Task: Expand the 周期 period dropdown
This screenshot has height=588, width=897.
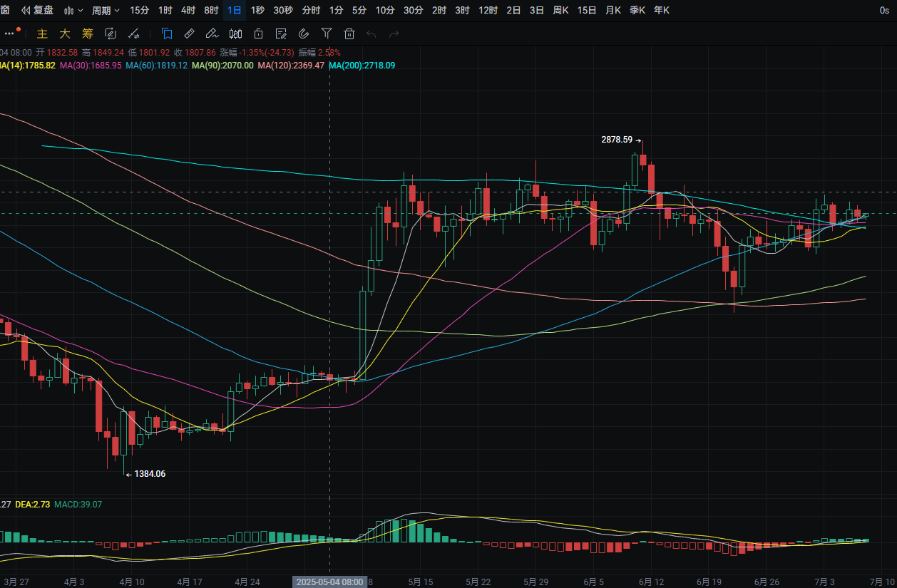Action: point(106,11)
